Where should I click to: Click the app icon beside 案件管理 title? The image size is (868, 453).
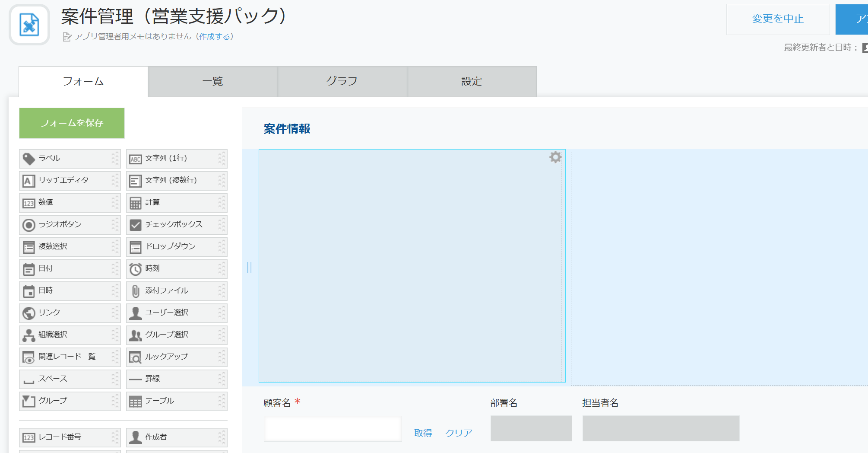coord(29,25)
